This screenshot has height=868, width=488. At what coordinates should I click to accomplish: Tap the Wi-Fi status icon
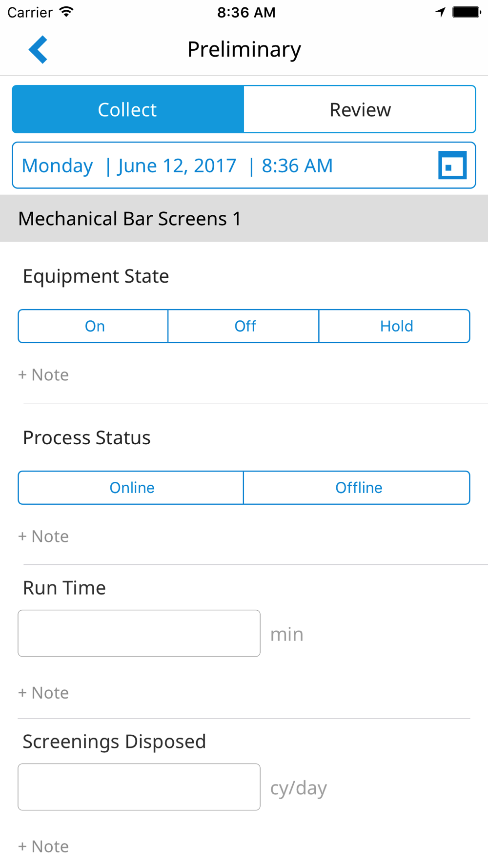(66, 12)
